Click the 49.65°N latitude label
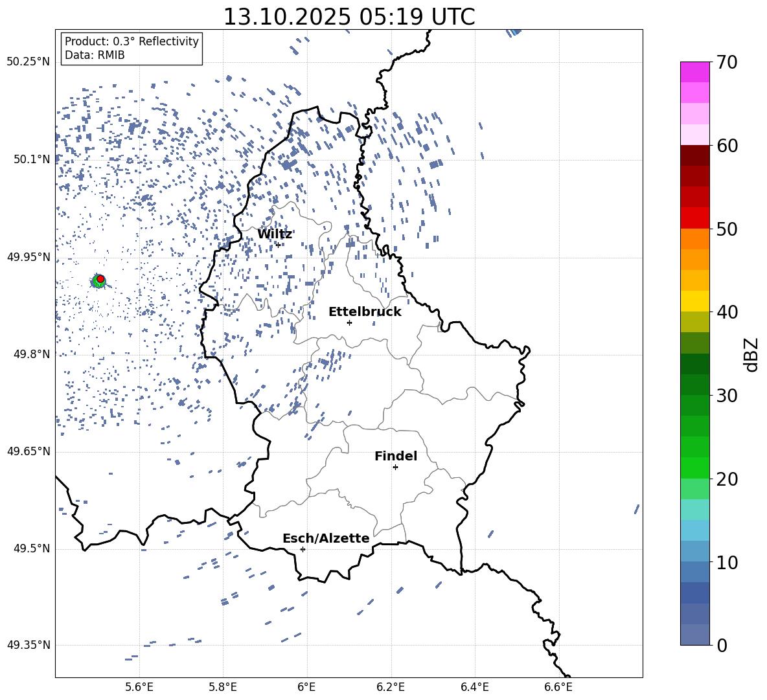The width and height of the screenshot is (767, 700). [x=29, y=451]
